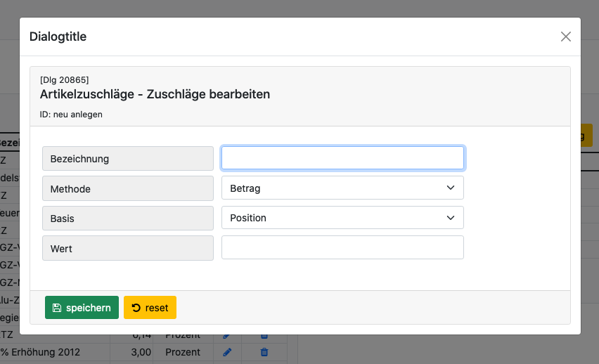
Task: Click into the Wert input field
Action: 342,247
